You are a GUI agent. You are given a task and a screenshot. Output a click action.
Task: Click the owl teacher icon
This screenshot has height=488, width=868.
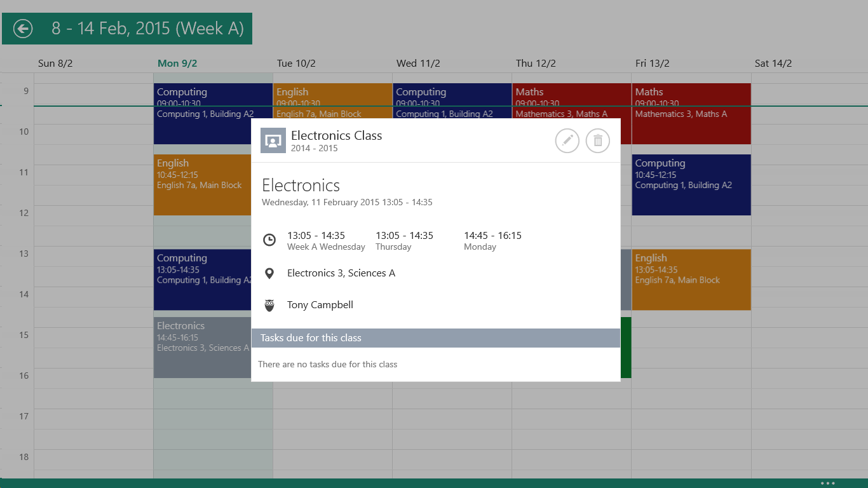click(269, 306)
